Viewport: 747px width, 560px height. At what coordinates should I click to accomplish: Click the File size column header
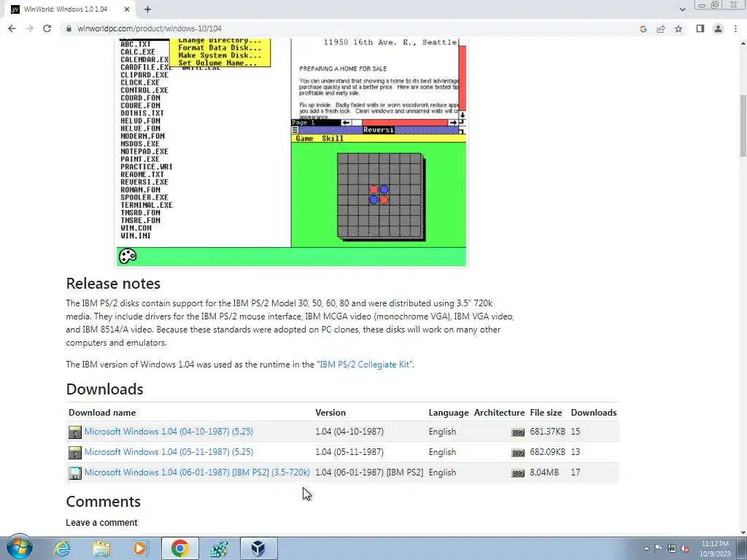point(546,413)
